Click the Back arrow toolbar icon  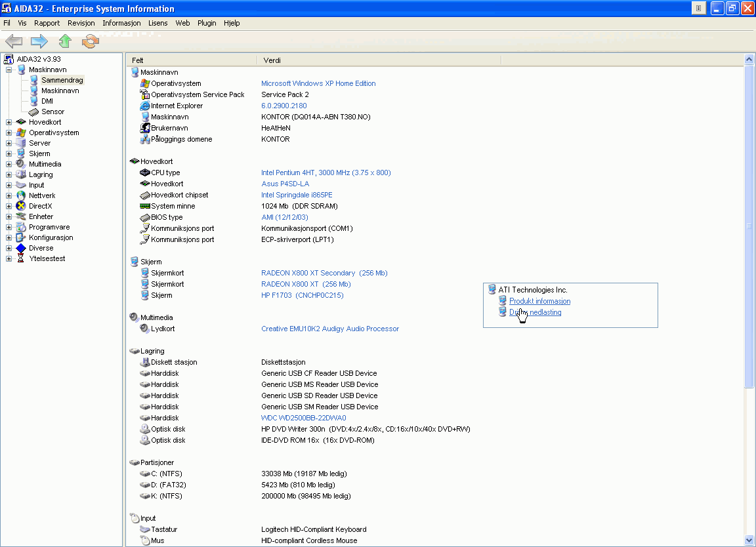(14, 41)
